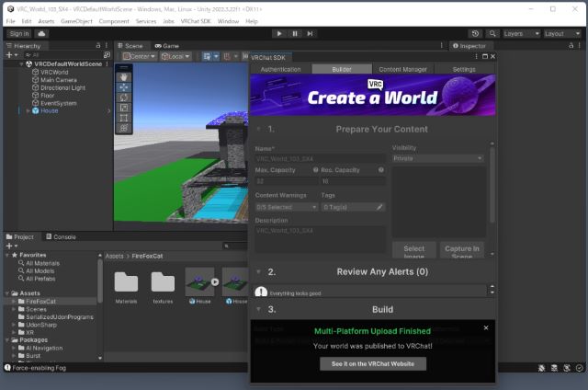
Task: Click Rec. Capacity help icon
Action: tap(381, 170)
